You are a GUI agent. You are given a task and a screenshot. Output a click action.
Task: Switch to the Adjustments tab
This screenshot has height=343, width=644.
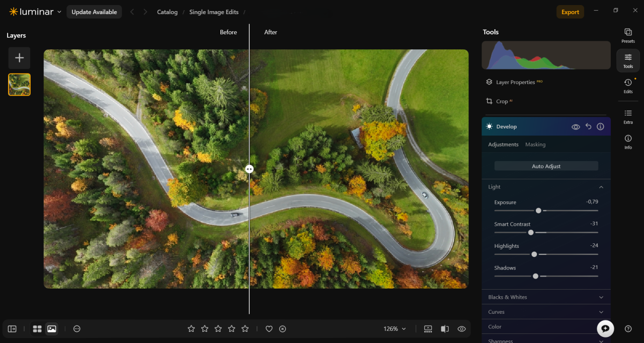pos(503,145)
